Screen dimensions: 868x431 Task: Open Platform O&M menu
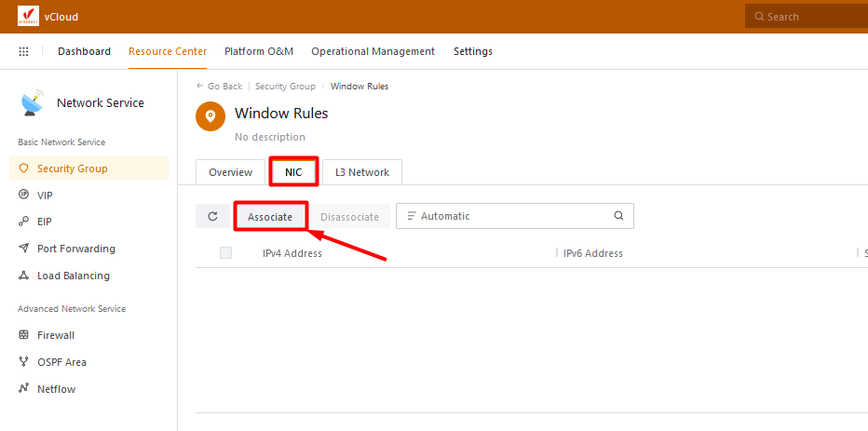point(259,51)
